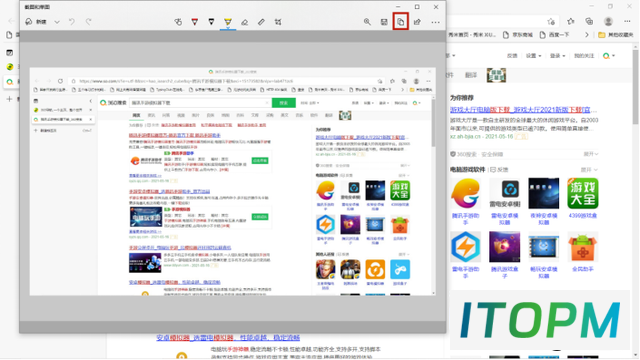Open the 设置 dropdown on the search page
640x360 pixels.
tap(533, 56)
